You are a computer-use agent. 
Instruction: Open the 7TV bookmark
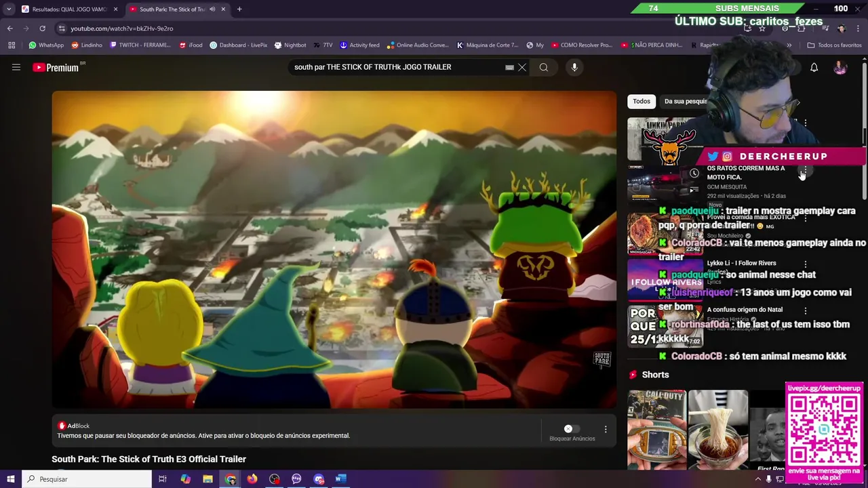323,45
